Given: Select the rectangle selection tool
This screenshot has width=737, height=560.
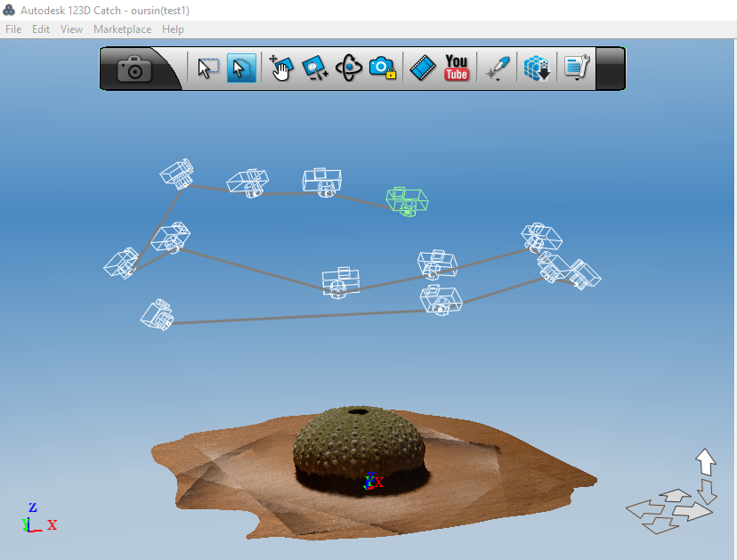Looking at the screenshot, I should click(207, 69).
